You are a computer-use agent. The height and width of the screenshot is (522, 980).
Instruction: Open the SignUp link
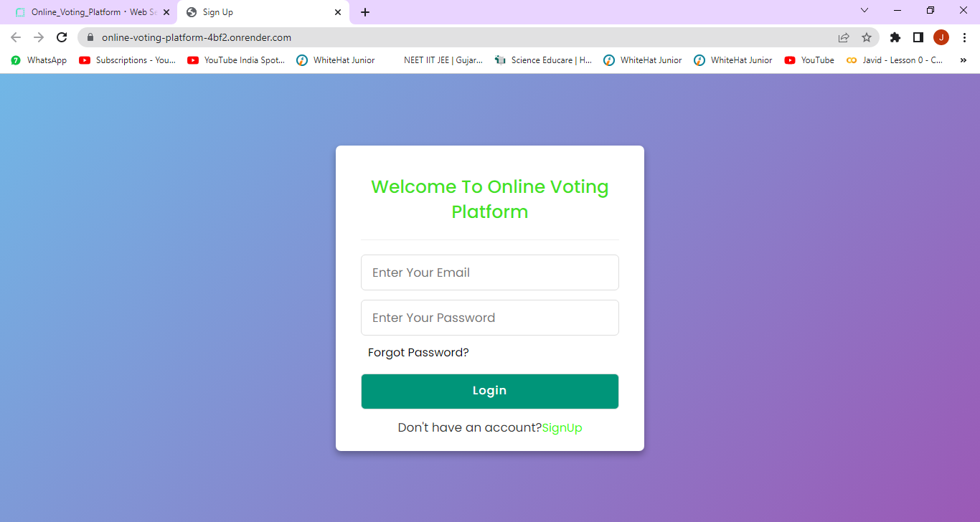[562, 427]
